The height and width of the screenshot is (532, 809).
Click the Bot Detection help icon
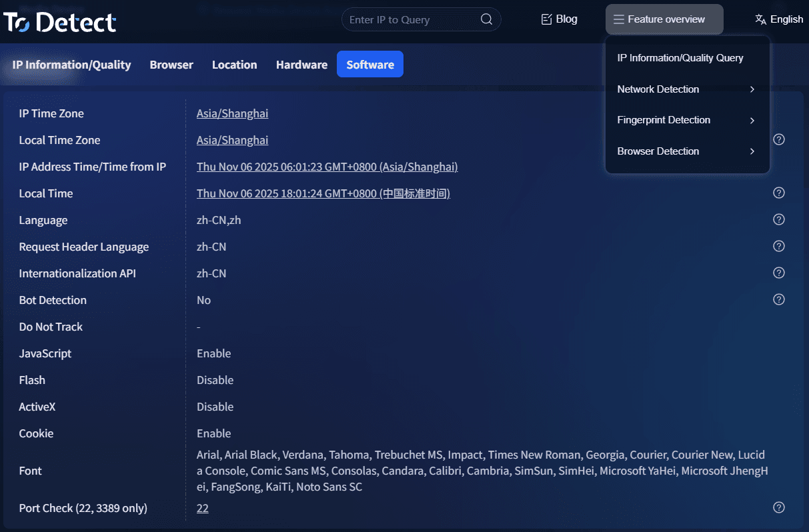778,299
